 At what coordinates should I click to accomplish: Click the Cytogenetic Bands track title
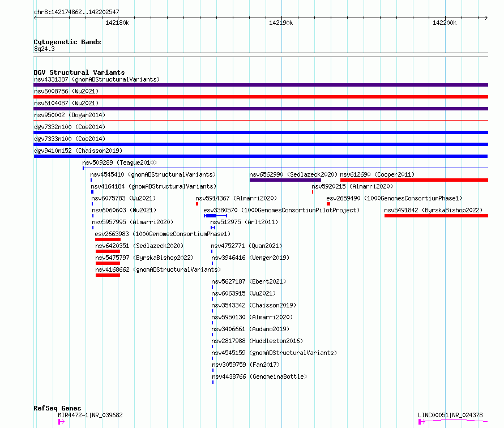(x=67, y=42)
